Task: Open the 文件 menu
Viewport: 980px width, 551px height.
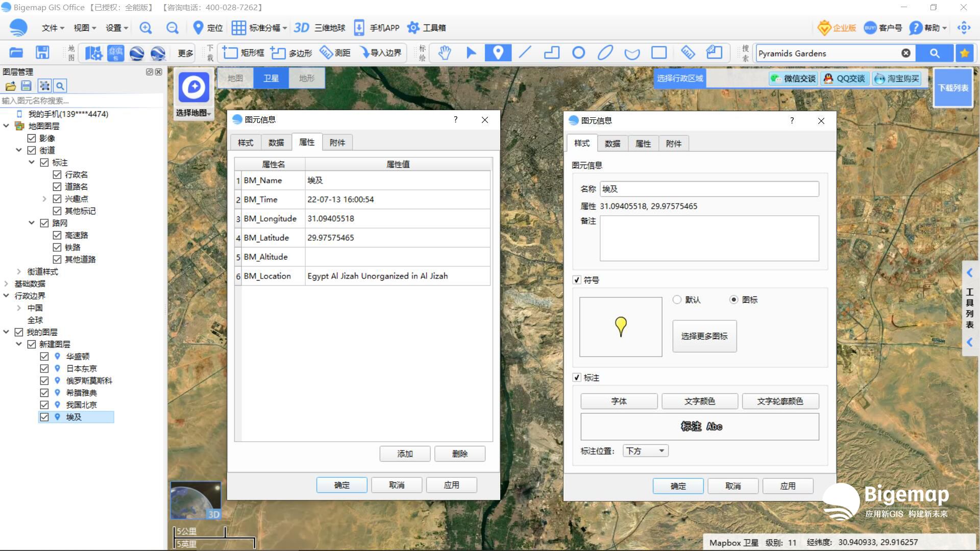Action: pos(53,28)
